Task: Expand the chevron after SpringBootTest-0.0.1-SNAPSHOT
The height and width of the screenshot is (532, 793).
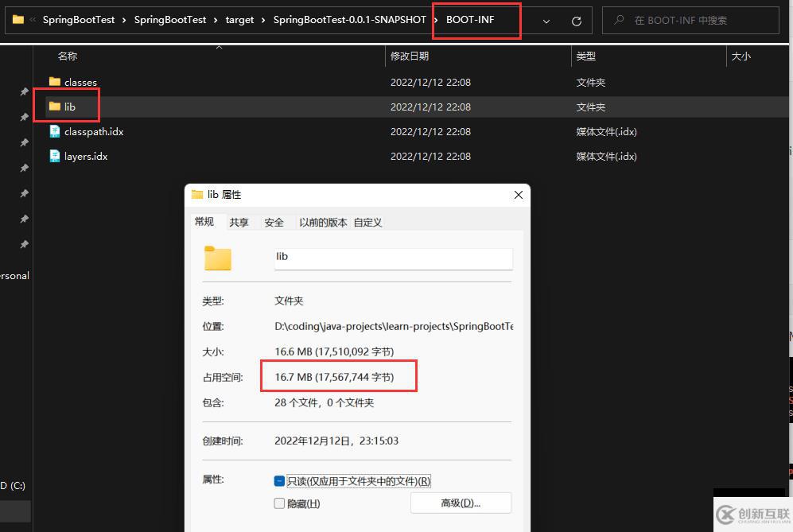Action: (435, 20)
